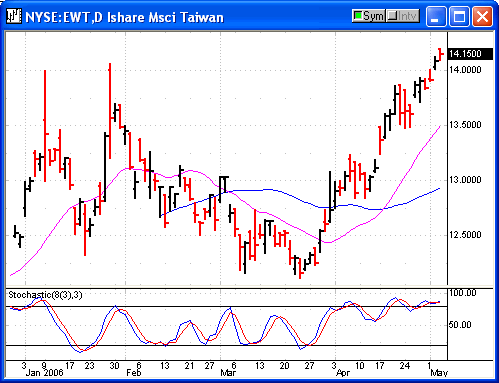Click the latest red price bar near 14.15
This screenshot has height=383, width=499.
(441, 54)
